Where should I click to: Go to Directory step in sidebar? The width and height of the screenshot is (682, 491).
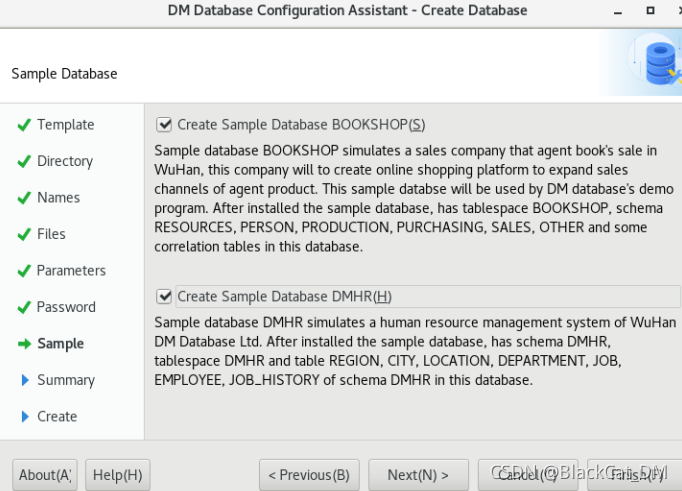click(x=65, y=161)
